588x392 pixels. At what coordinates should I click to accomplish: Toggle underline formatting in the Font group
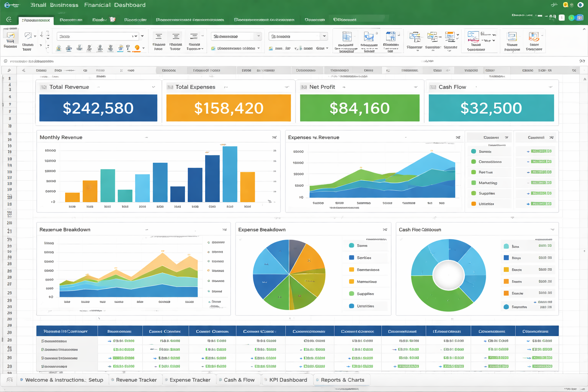[x=79, y=49]
